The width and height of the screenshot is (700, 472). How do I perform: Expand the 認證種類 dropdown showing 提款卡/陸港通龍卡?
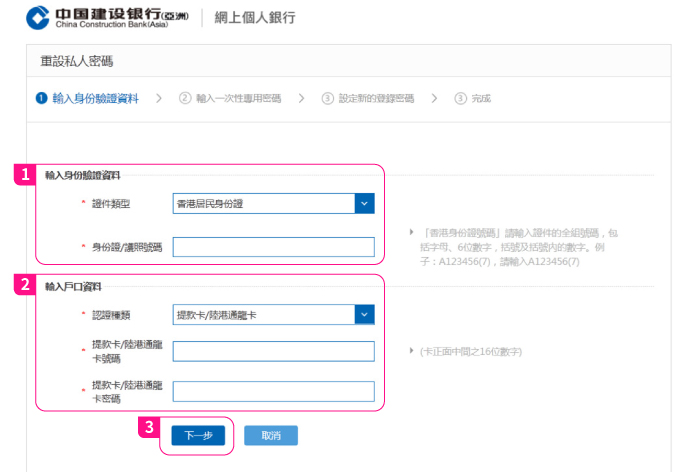pyautogui.click(x=273, y=315)
